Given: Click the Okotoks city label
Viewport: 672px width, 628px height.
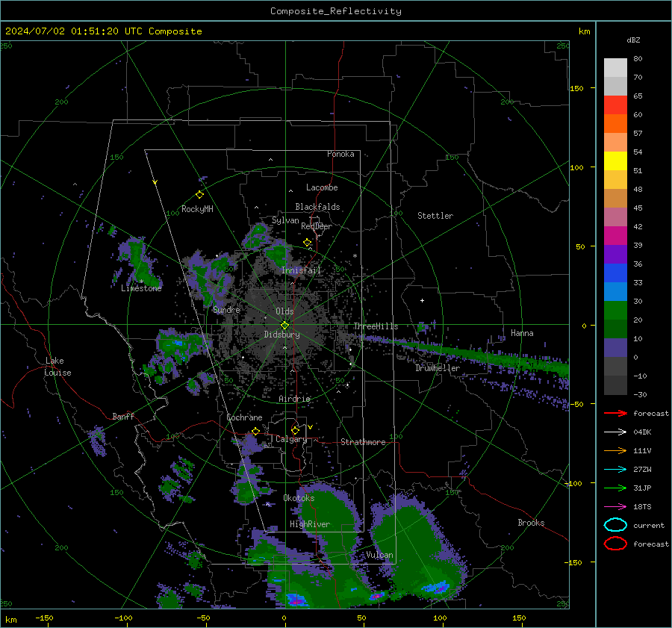Looking at the screenshot, I should coord(299,498).
